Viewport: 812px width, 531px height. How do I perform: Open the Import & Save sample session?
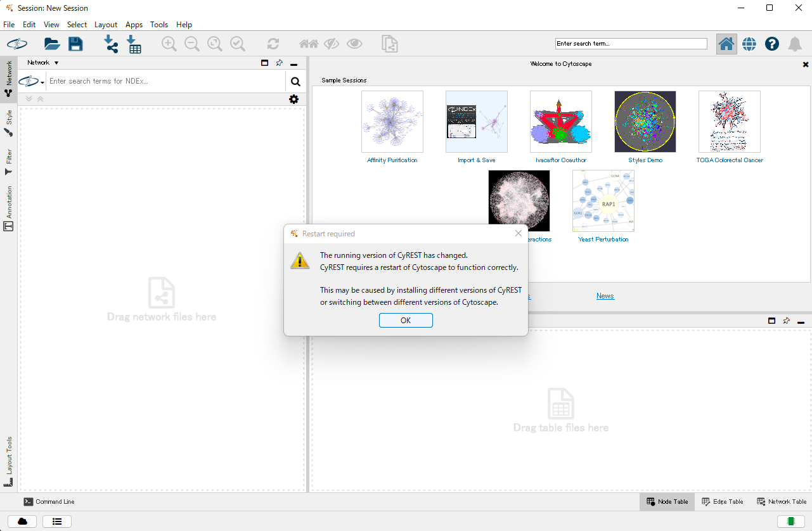tap(477, 122)
